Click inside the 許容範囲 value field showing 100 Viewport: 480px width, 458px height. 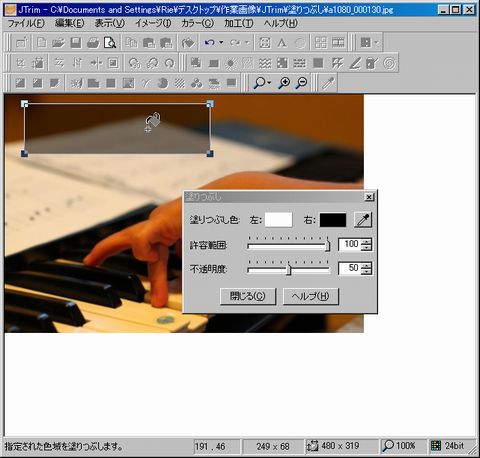pyautogui.click(x=349, y=244)
